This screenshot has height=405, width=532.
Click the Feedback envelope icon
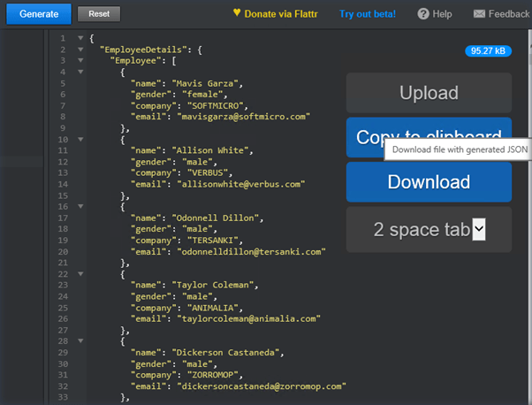(x=479, y=13)
